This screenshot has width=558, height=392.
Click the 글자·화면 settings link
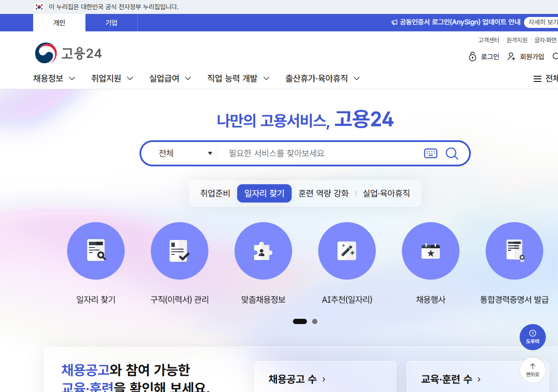point(545,40)
